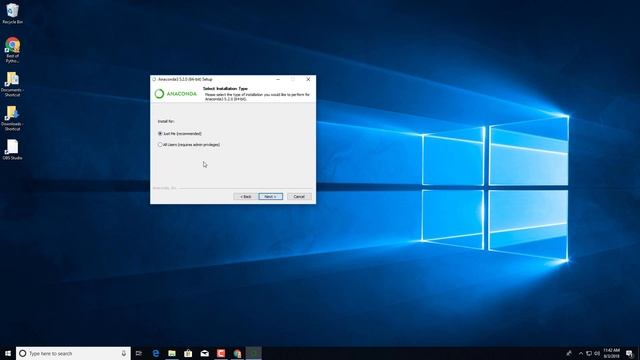Focus the 'Type here to search' box
The width and height of the screenshot is (640, 360).
point(73,353)
